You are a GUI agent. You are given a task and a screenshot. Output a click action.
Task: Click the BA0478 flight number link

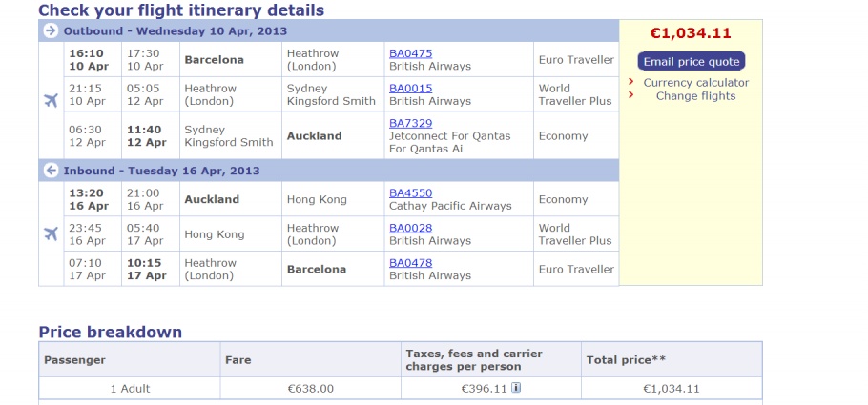click(x=411, y=263)
